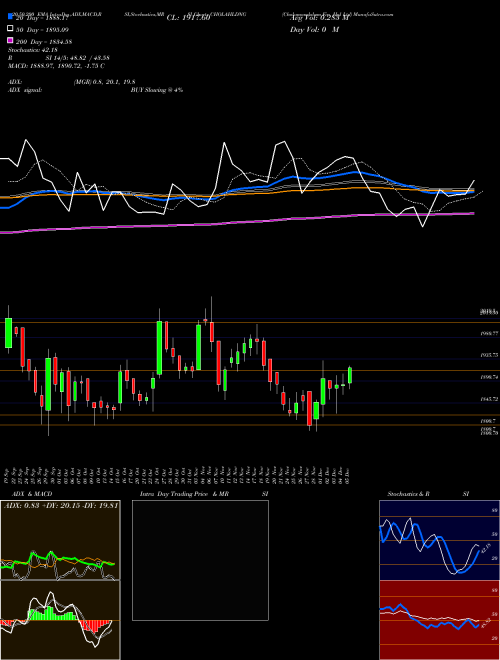Click the last green candlestick on the right
Screen dimensions: 500x660
coord(350,375)
